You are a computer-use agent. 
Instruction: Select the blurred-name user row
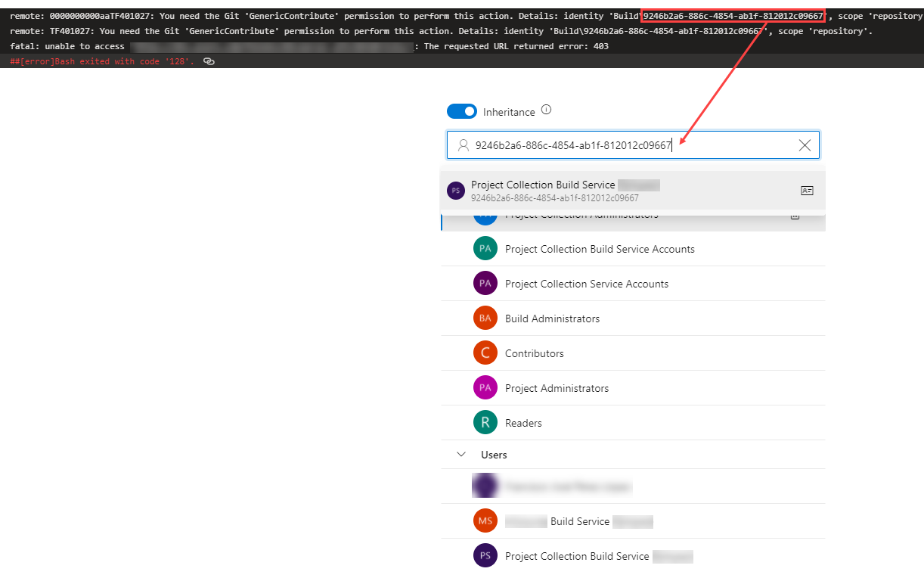coord(633,486)
